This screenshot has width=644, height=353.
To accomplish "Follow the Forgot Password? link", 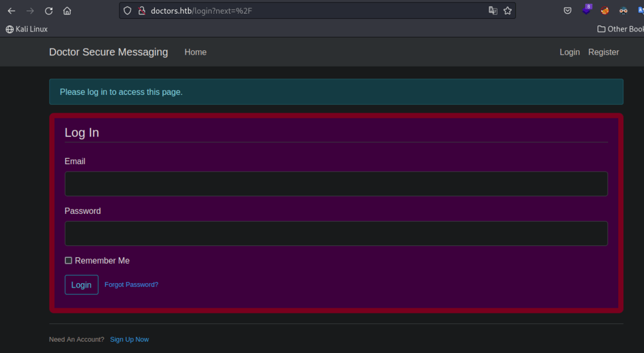I will (131, 284).
